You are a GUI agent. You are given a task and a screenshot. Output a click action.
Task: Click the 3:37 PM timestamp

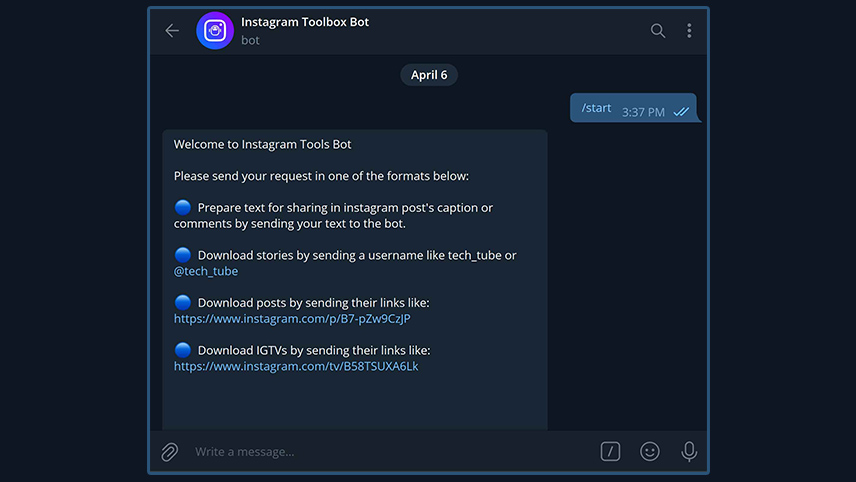pyautogui.click(x=643, y=112)
